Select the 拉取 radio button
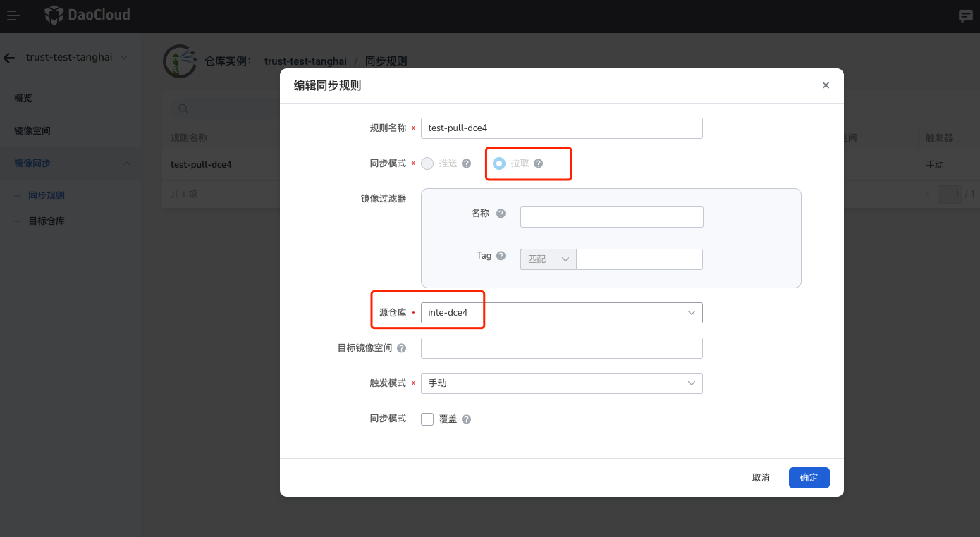The height and width of the screenshot is (537, 980). point(498,163)
